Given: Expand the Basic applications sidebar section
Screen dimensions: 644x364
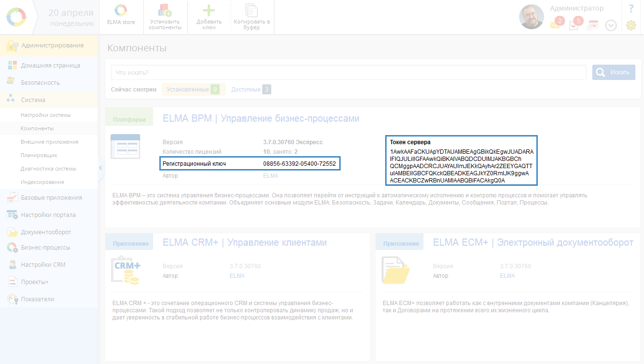Looking at the screenshot, I should pos(51,197).
